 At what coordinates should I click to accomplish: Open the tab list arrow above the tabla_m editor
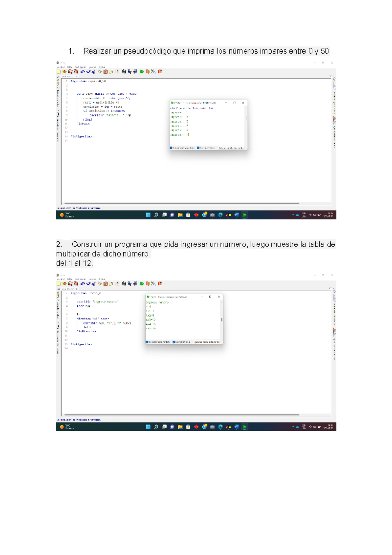pos(330,289)
